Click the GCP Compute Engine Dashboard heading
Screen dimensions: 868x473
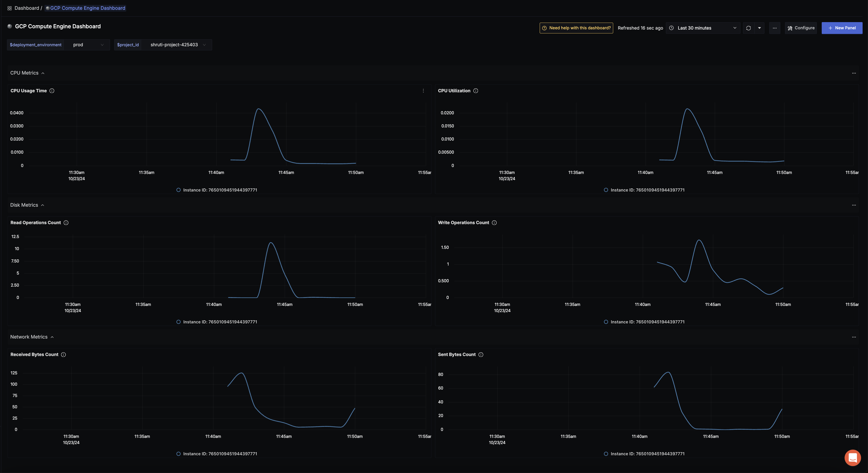(x=58, y=26)
